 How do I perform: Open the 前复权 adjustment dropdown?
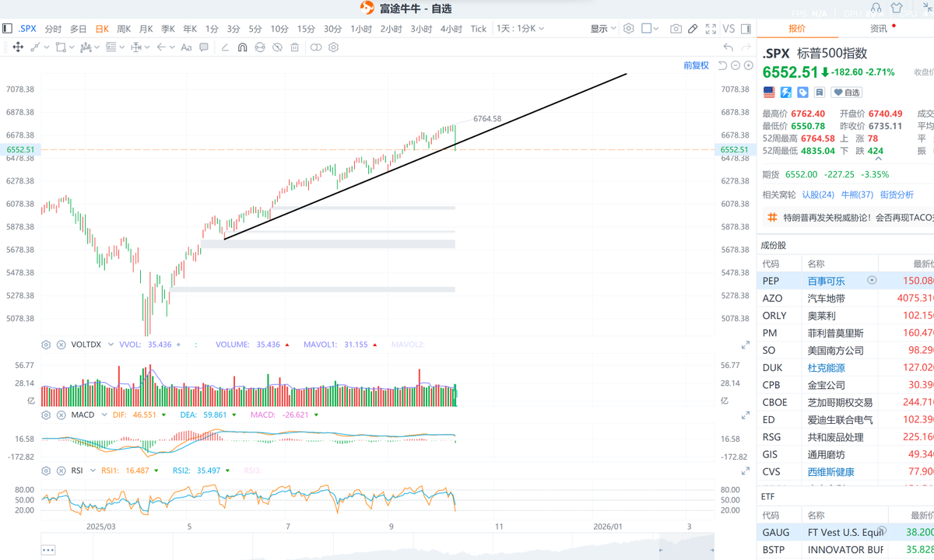[696, 65]
